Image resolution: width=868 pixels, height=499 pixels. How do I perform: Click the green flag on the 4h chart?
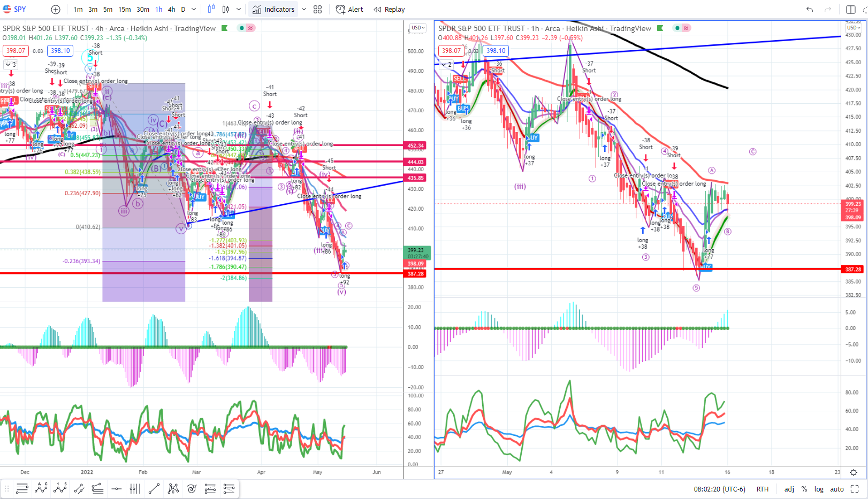pyautogui.click(x=225, y=28)
